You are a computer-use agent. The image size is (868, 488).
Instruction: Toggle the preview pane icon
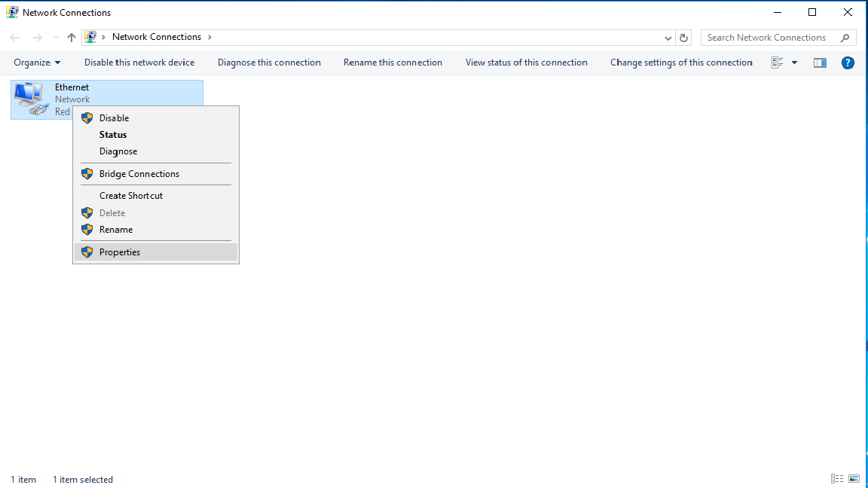click(821, 63)
